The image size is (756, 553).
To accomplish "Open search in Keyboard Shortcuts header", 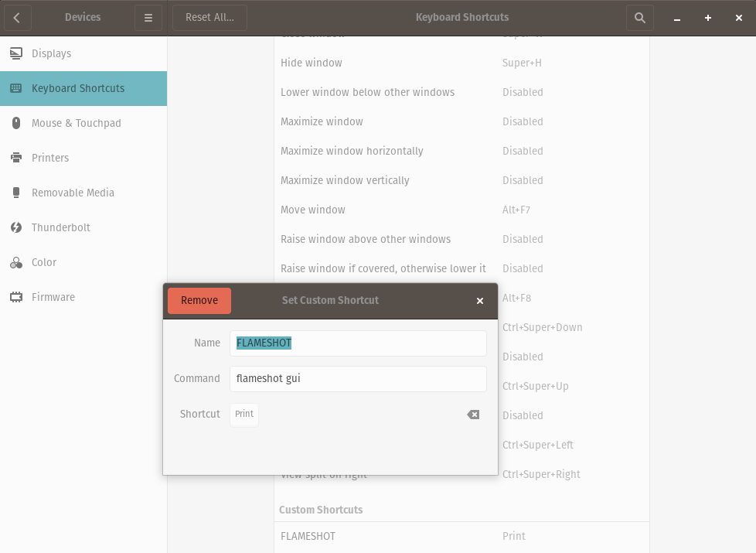I will pyautogui.click(x=640, y=18).
